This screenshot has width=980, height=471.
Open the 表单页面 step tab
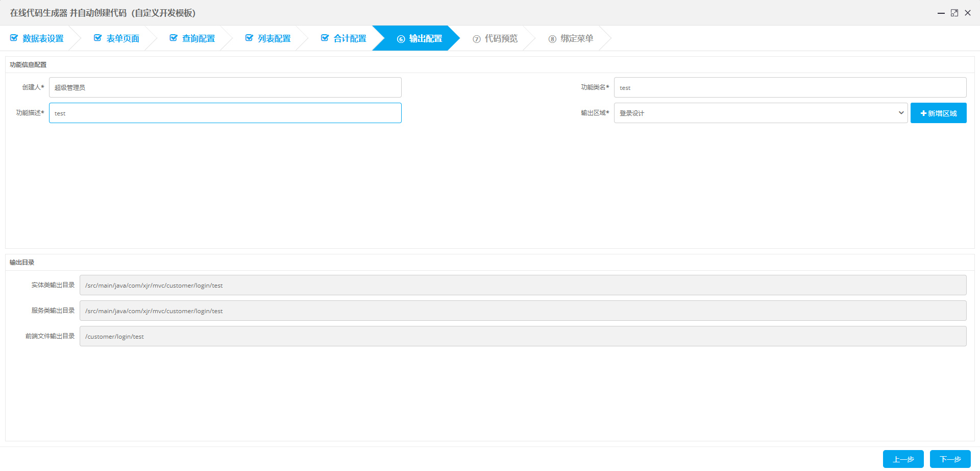point(117,38)
